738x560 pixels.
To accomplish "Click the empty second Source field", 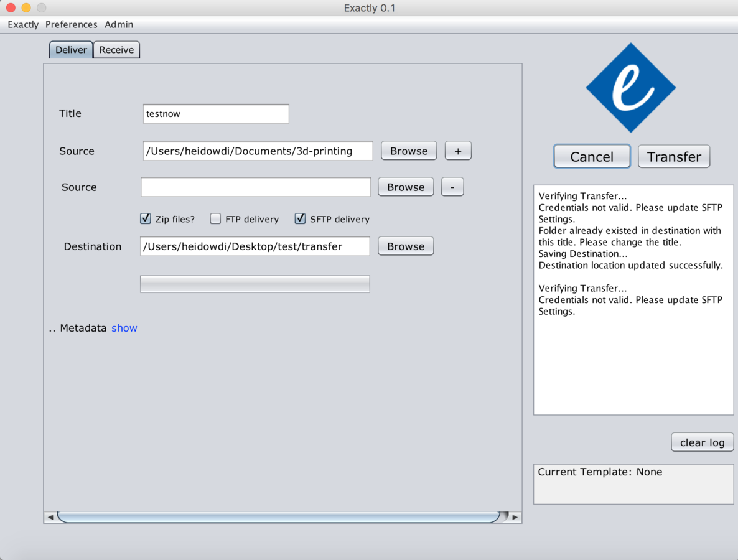I will point(256,187).
